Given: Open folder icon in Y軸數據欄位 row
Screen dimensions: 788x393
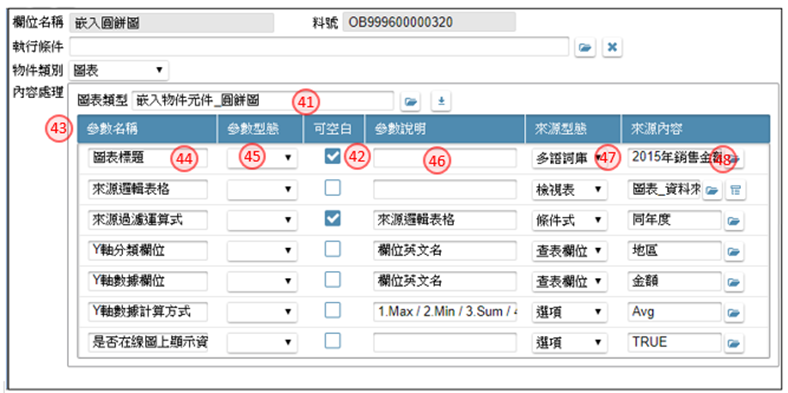Looking at the screenshot, I should click(734, 282).
